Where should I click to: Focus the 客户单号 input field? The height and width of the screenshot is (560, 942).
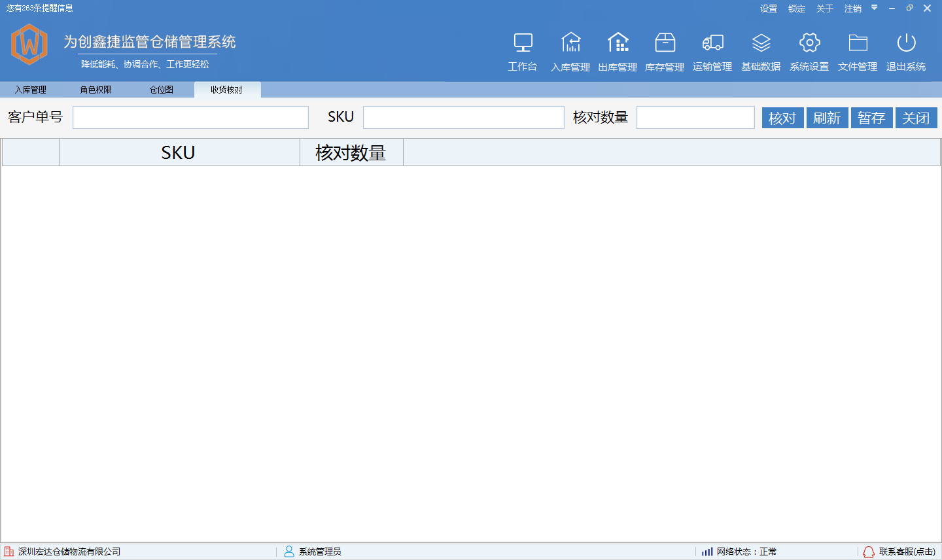[190, 117]
